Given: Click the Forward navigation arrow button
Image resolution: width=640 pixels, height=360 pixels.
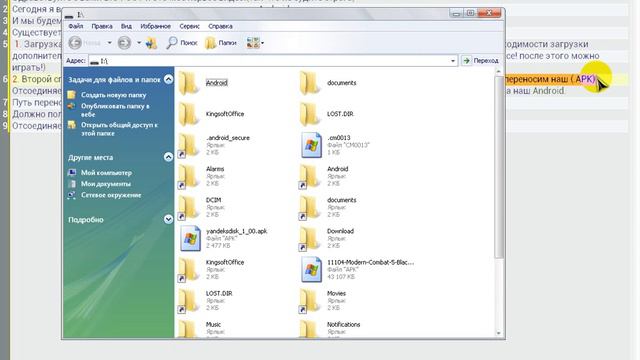Looking at the screenshot, I should 124,42.
